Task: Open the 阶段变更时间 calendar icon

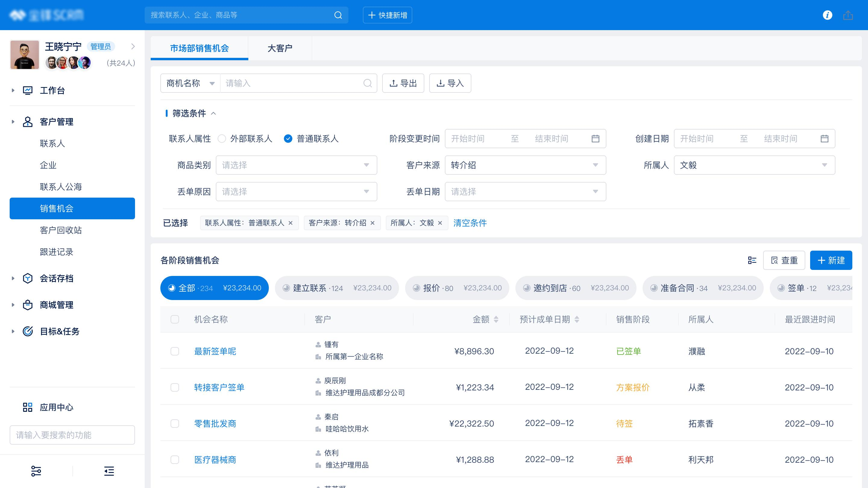Action: tap(596, 139)
